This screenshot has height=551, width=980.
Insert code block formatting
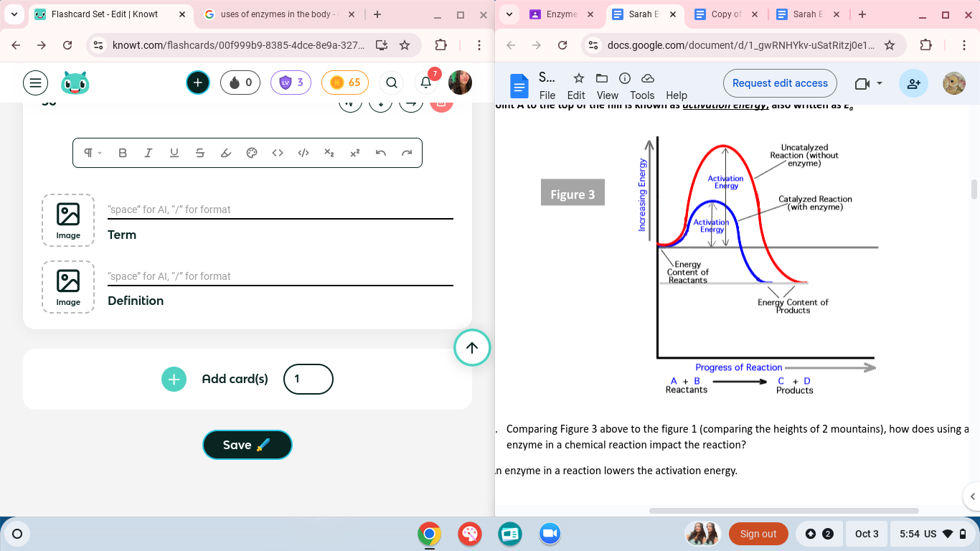point(303,153)
